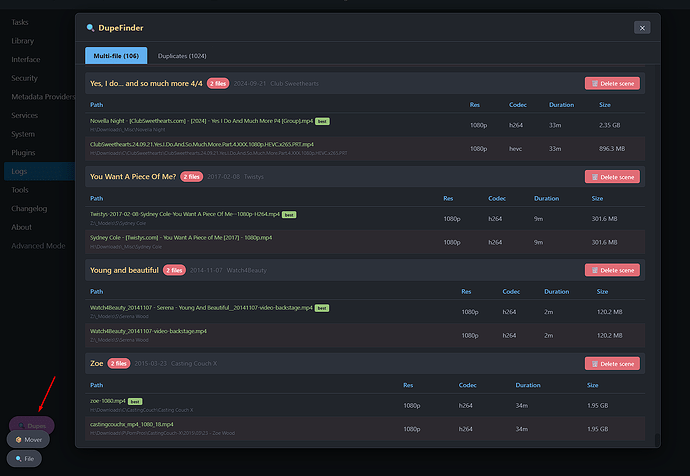Select the Multi-file (106) tab
690x476 pixels.
tap(116, 56)
